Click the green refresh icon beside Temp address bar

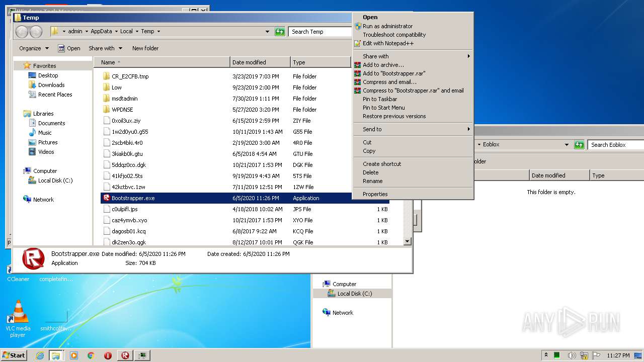tap(280, 32)
